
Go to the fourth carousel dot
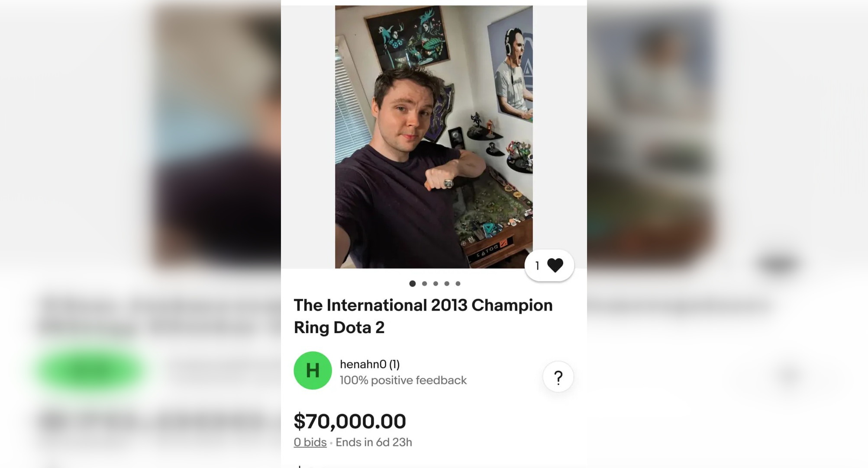coord(447,284)
